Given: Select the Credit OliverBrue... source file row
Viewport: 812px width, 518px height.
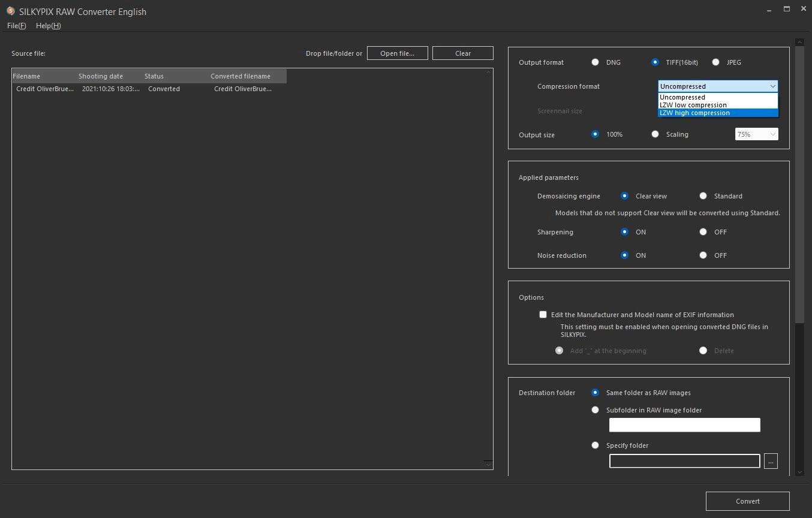Looking at the screenshot, I should click(x=45, y=89).
